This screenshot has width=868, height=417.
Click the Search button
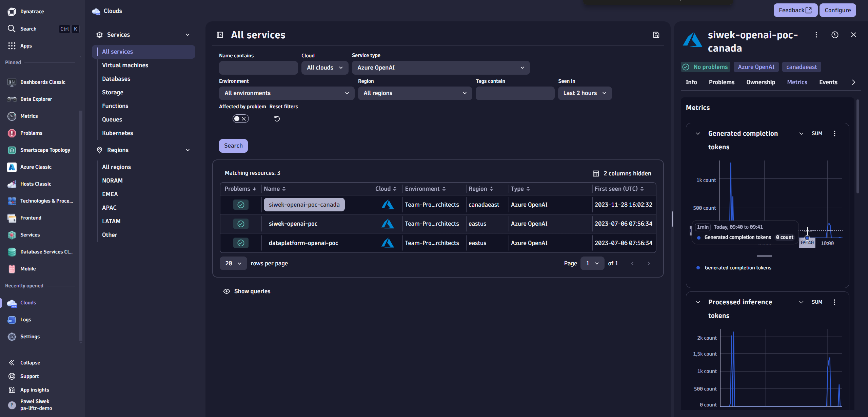[233, 146]
